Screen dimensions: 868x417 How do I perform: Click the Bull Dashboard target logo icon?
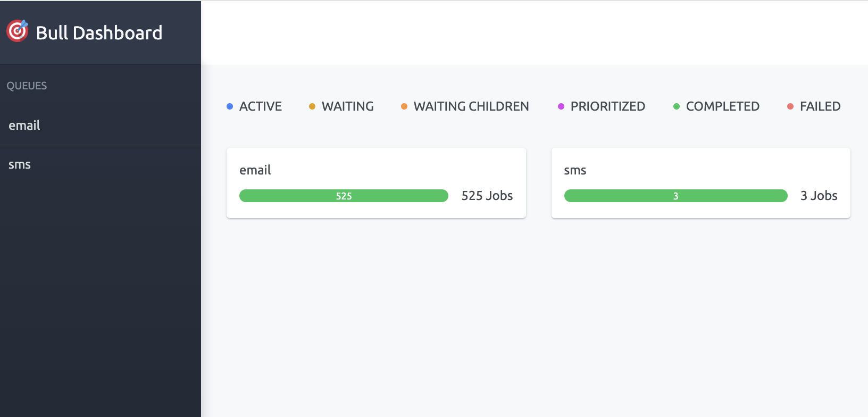click(x=17, y=31)
